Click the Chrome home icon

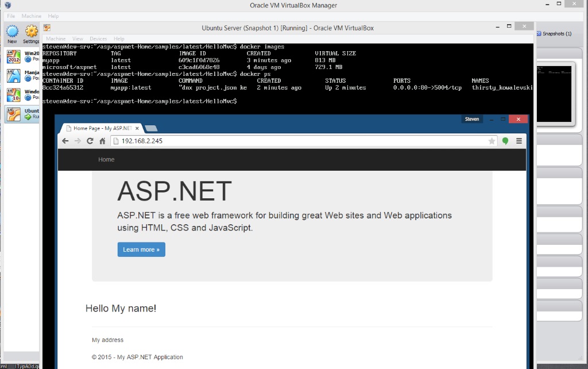pyautogui.click(x=102, y=141)
